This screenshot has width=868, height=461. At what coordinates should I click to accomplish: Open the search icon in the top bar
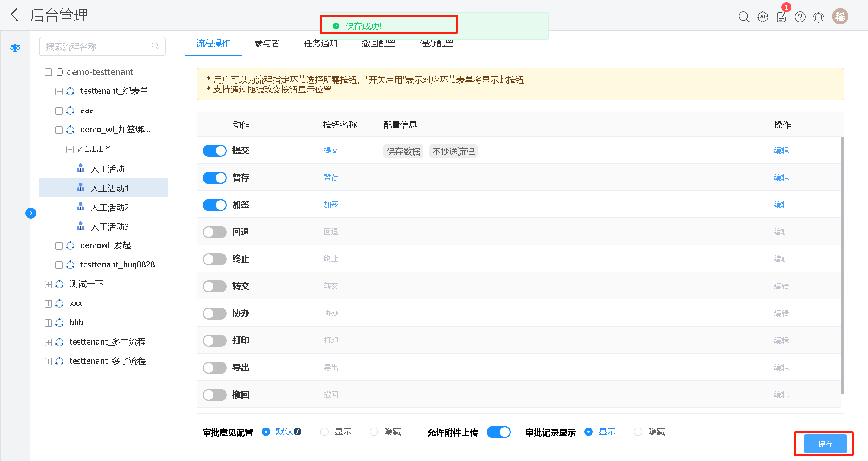744,17
